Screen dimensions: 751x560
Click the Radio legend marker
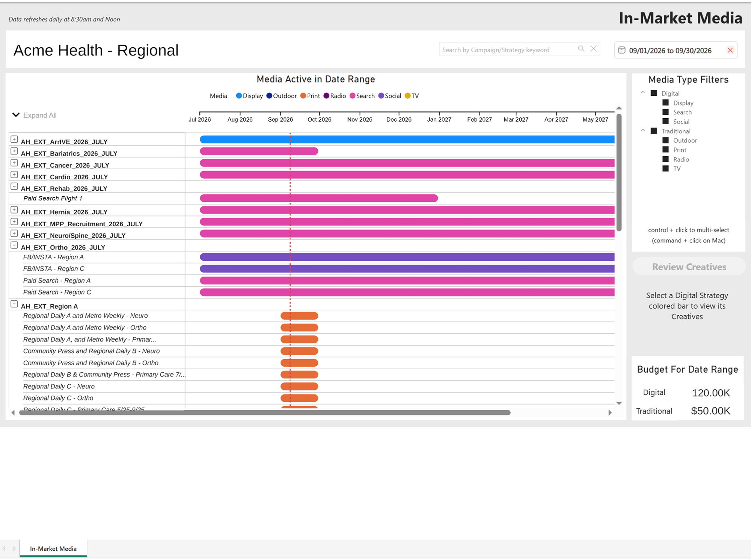pos(326,96)
